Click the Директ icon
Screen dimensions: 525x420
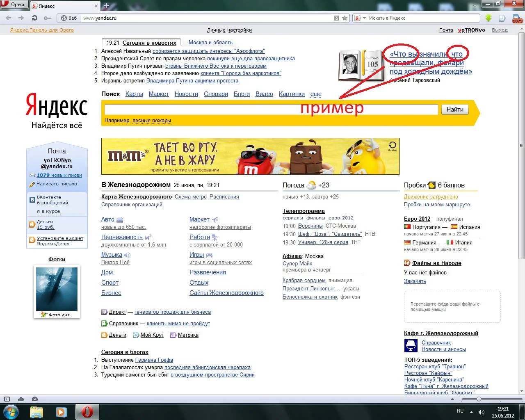point(104,312)
